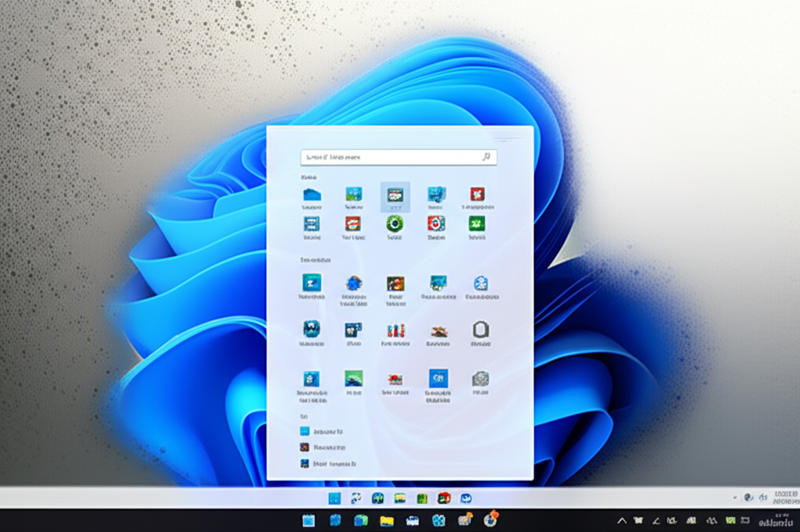Open the red-orange tile app with white band
Viewport: 800px width, 532px height.
click(353, 223)
